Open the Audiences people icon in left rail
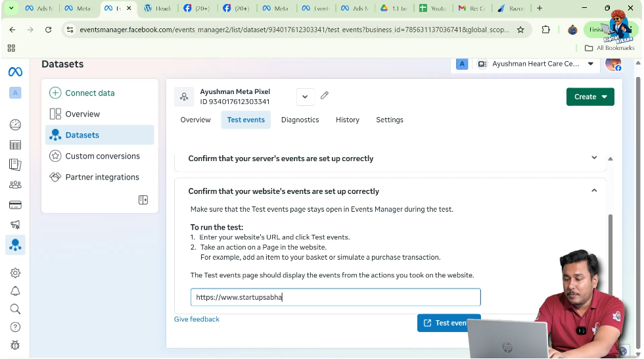 (x=15, y=184)
